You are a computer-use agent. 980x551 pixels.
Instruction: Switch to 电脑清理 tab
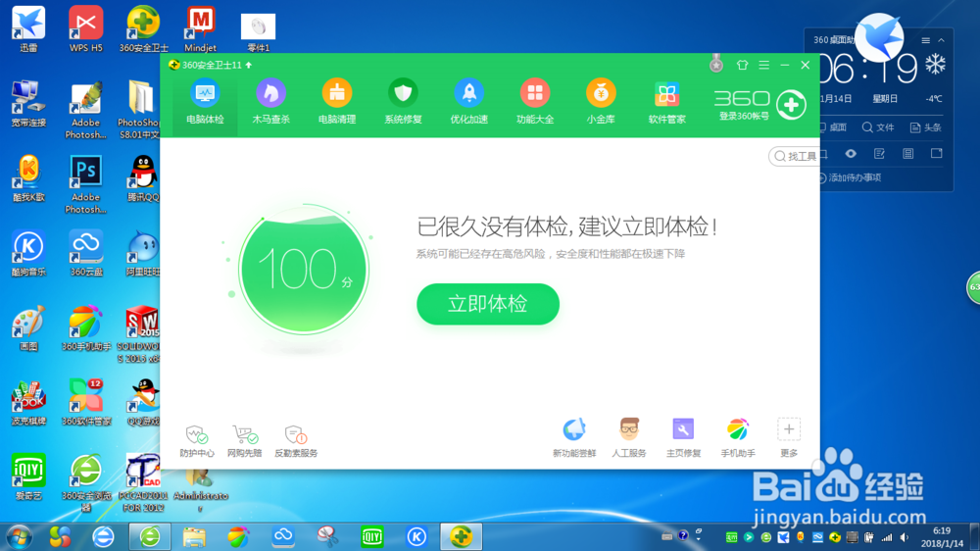tap(337, 103)
